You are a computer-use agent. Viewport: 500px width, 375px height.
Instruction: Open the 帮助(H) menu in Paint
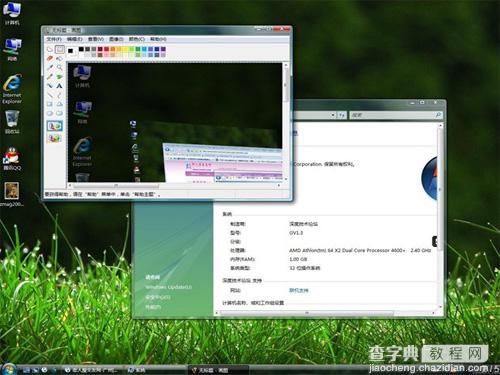[x=158, y=39]
